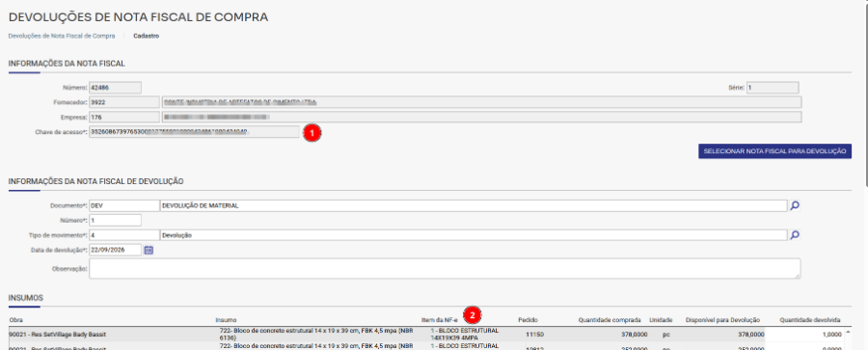Image resolution: width=868 pixels, height=350 pixels.
Task: Sort by the Pedido column header
Action: point(528,319)
